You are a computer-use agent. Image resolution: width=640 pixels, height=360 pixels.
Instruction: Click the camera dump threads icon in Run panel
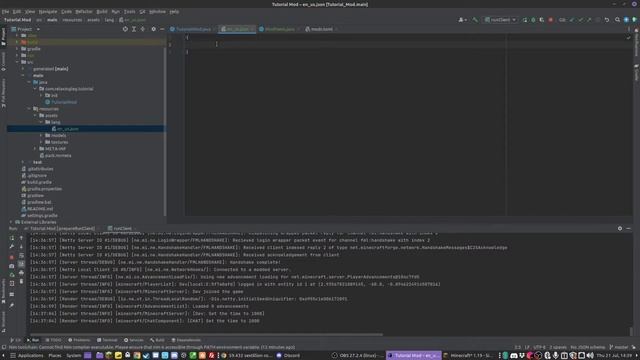12,266
